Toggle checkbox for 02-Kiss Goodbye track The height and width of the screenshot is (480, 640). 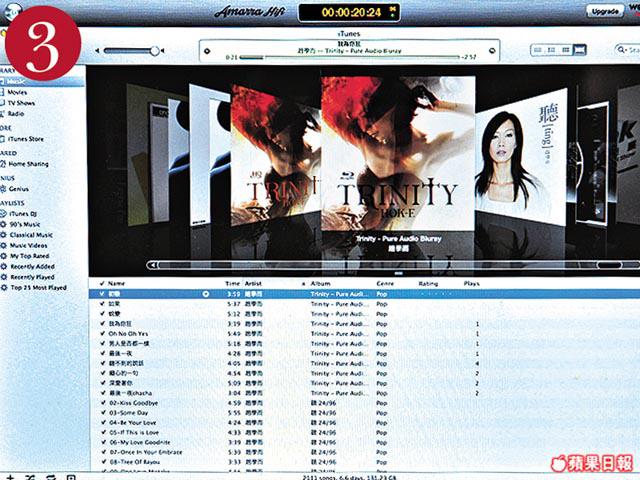(x=103, y=401)
